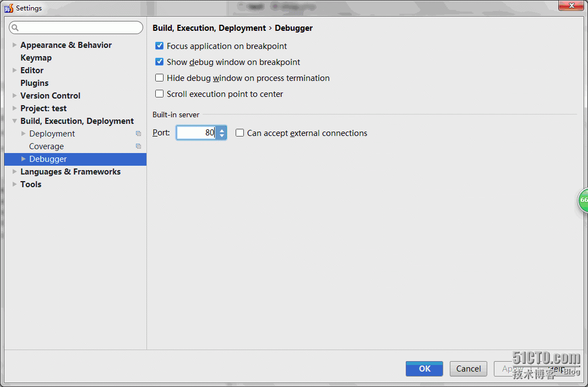Select Languages & Frameworks category
Viewport: 588px width, 387px height.
click(x=70, y=172)
